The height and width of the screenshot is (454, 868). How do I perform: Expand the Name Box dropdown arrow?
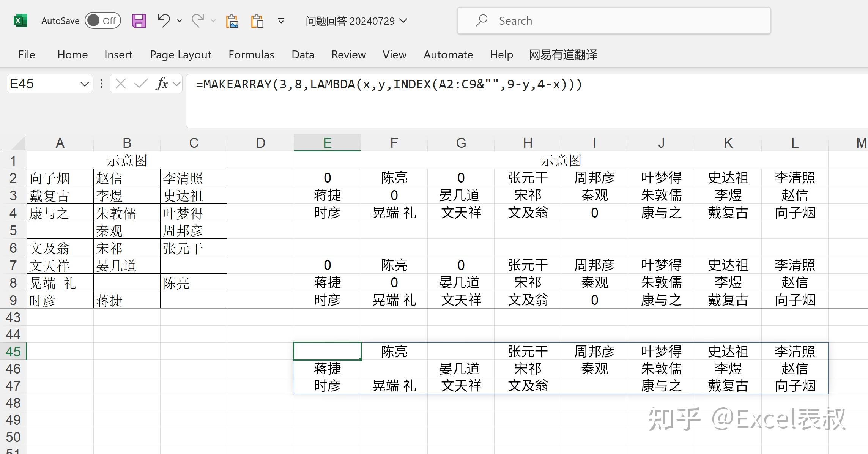[85, 84]
